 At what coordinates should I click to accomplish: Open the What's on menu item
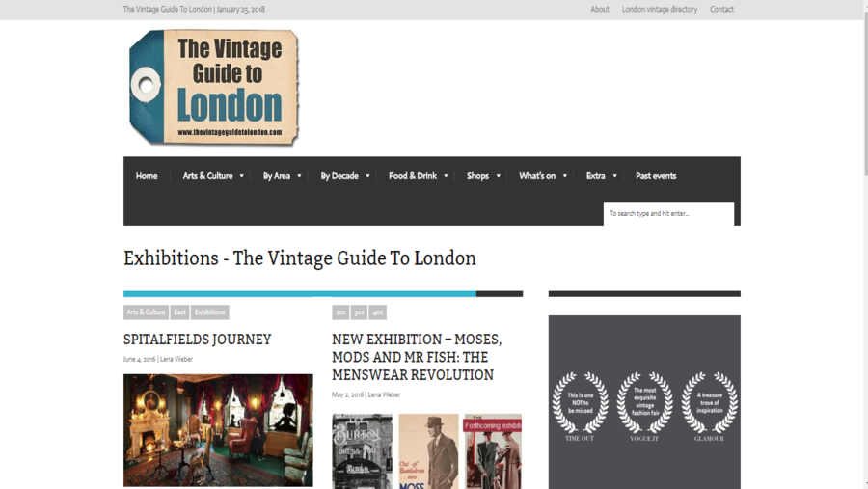coord(537,176)
